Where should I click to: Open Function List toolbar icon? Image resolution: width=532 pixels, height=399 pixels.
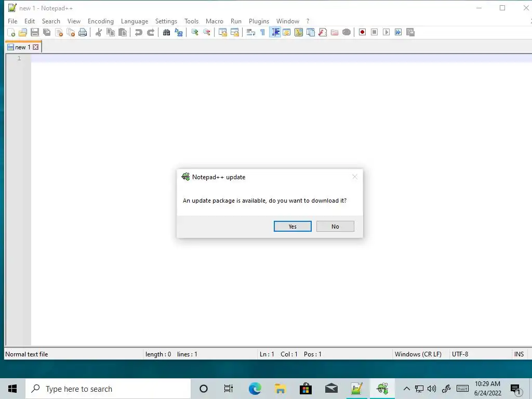[323, 32]
